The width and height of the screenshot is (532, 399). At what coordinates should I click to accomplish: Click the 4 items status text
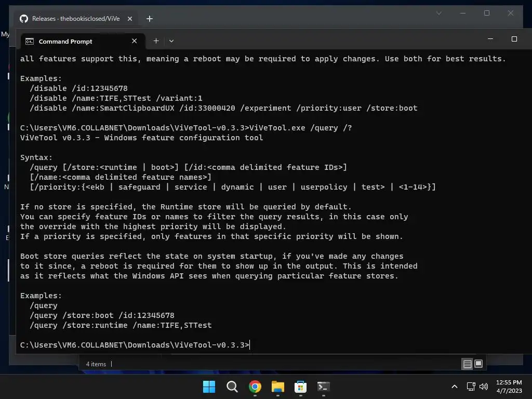point(96,364)
